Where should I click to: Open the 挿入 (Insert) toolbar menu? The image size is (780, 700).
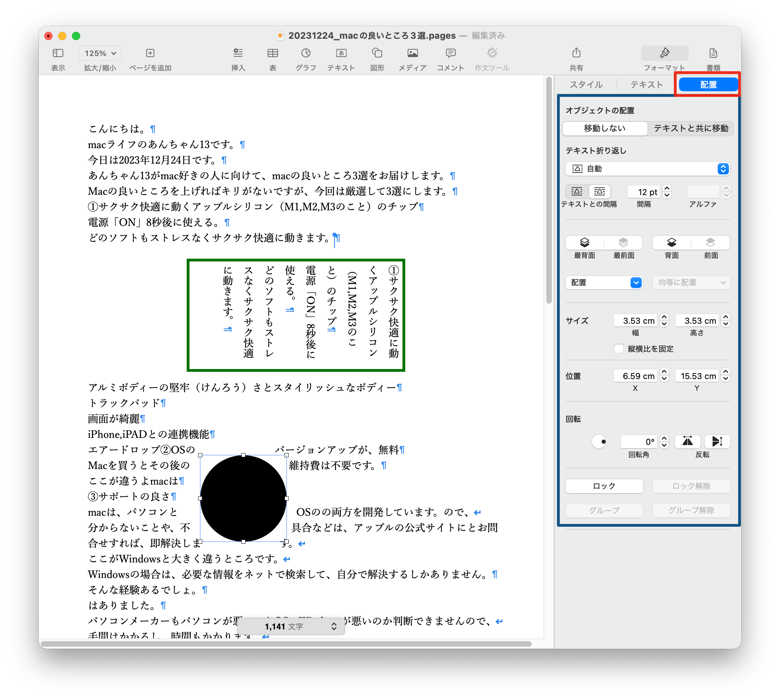[238, 53]
